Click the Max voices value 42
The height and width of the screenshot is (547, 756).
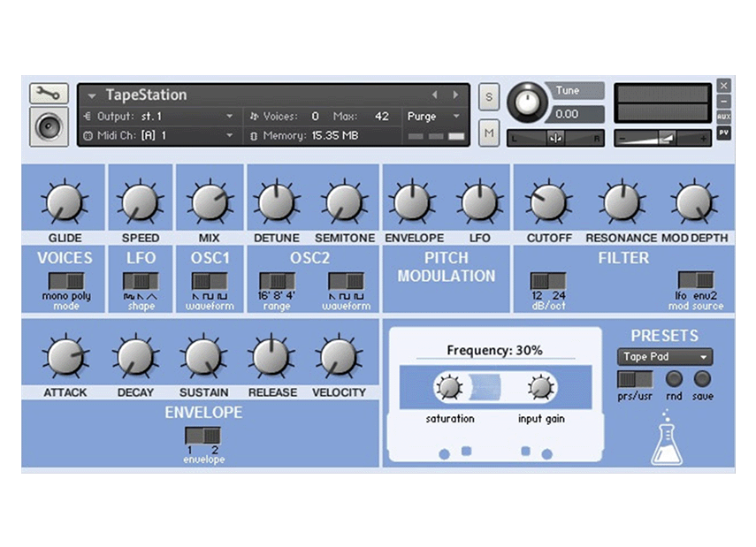pos(381,116)
